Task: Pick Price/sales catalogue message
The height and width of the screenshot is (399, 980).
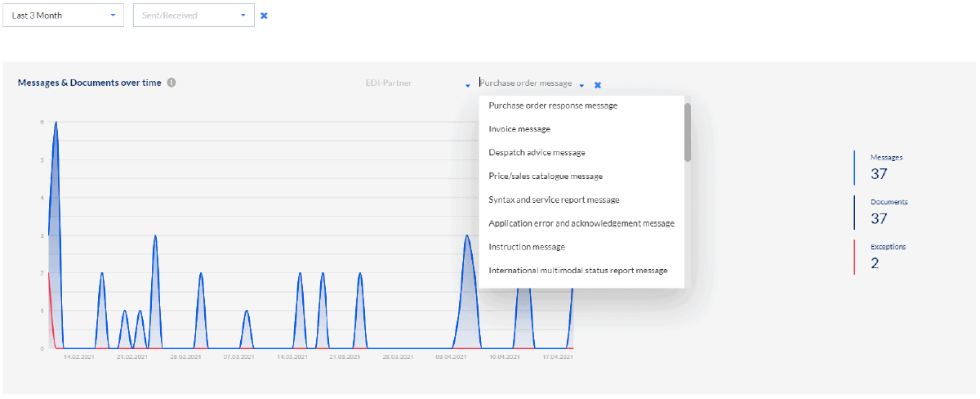Action: (546, 177)
